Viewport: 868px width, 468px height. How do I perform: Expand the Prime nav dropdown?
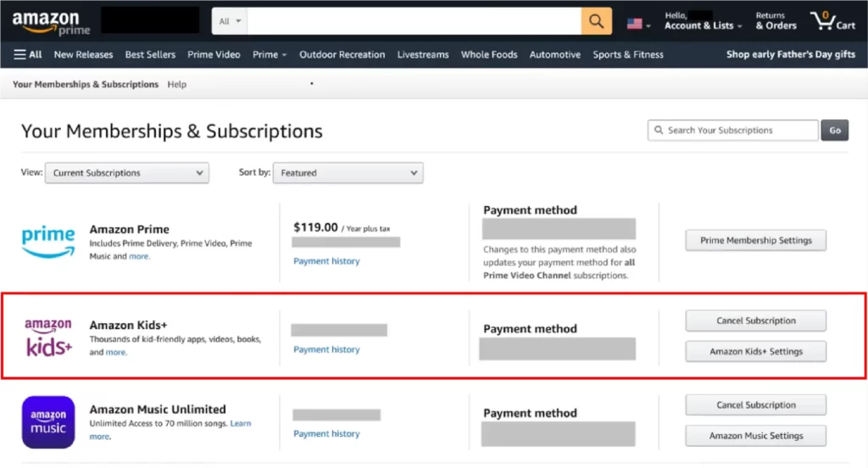click(270, 54)
